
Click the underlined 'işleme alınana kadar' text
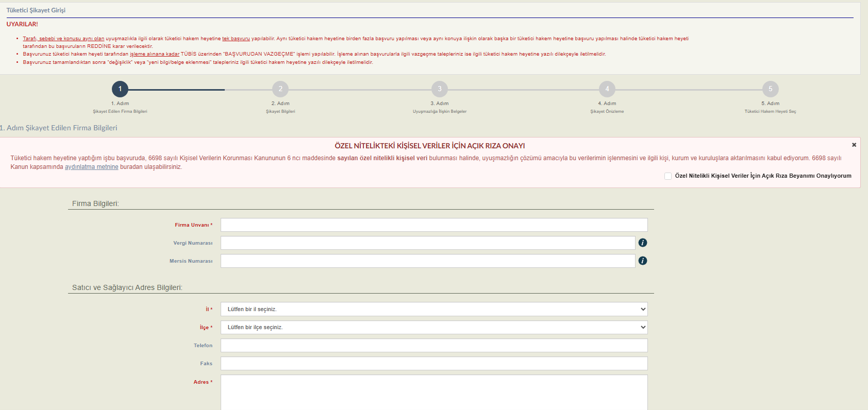(x=155, y=54)
